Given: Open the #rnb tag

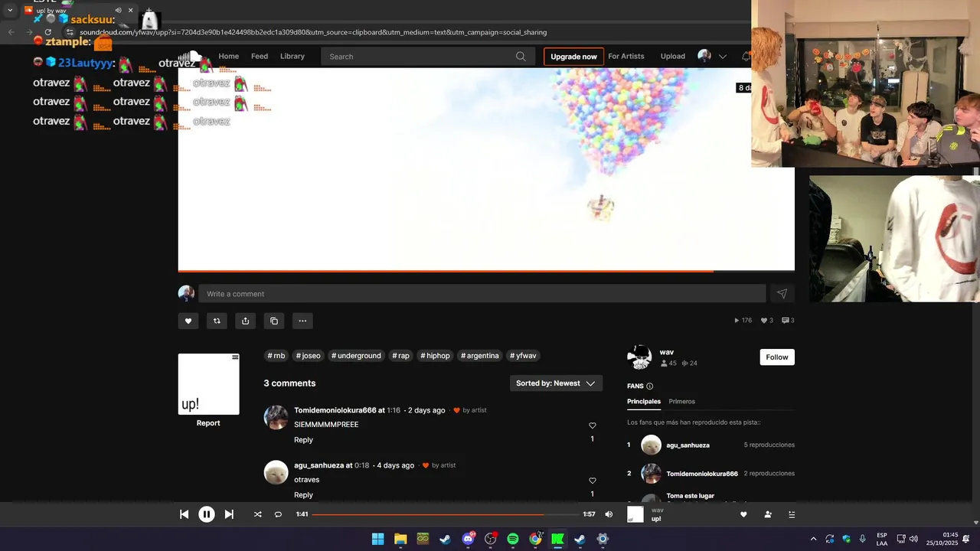Looking at the screenshot, I should [276, 356].
